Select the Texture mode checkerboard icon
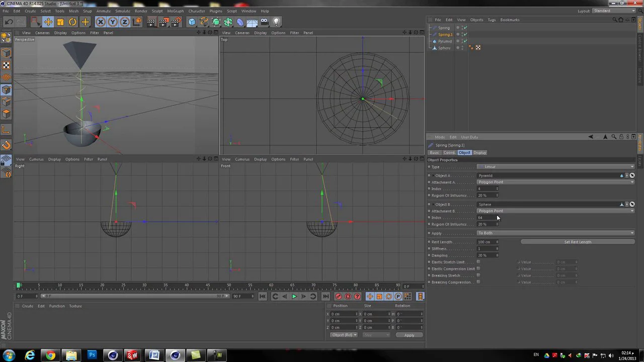 pos(6,65)
